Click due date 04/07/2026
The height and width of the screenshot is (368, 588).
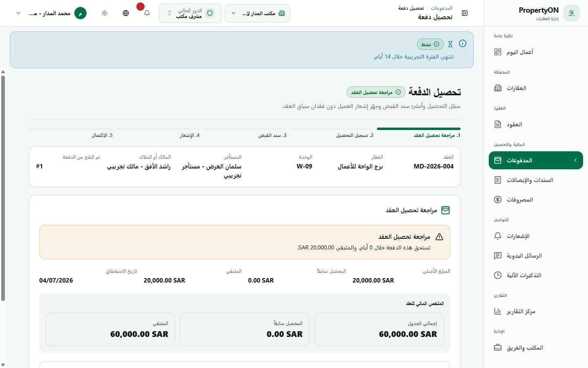click(x=56, y=280)
